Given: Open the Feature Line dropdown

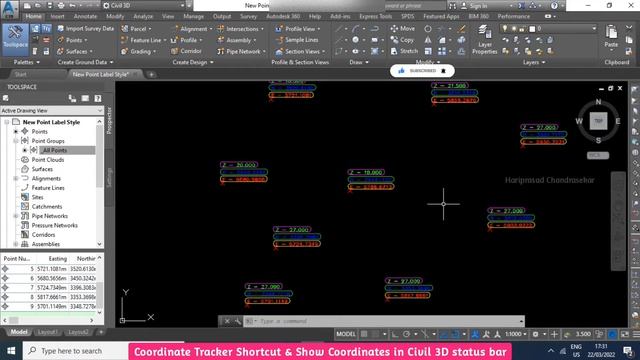Looking at the screenshot, I should pyautogui.click(x=144, y=40).
